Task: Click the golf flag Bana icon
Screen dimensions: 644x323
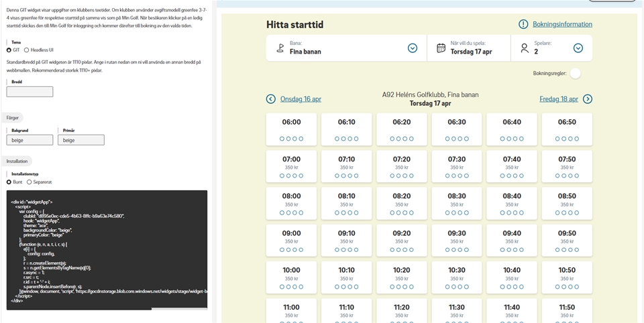Action: (280, 48)
